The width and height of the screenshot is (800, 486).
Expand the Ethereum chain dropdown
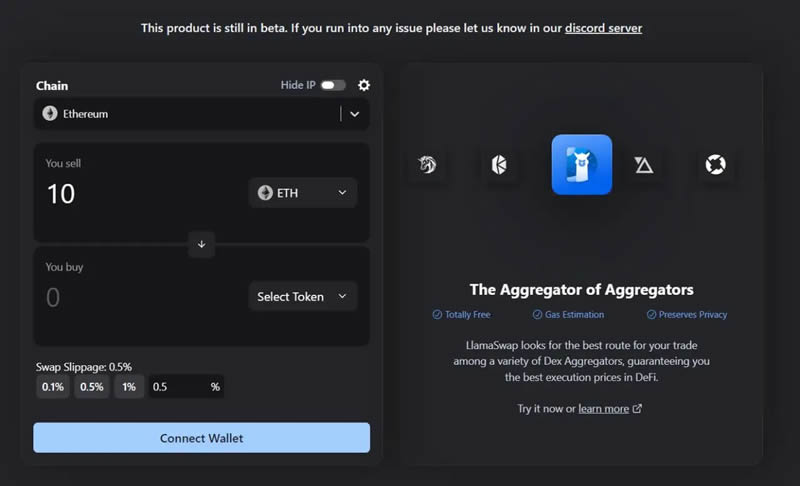click(354, 114)
